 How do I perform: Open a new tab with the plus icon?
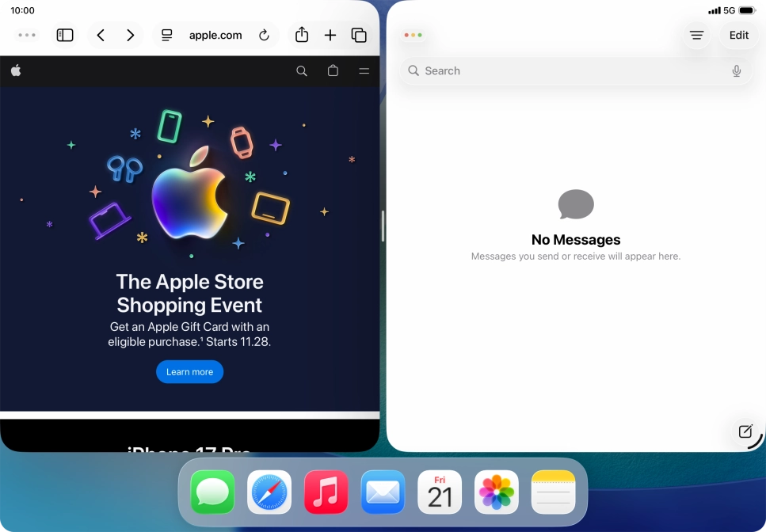pyautogui.click(x=330, y=35)
